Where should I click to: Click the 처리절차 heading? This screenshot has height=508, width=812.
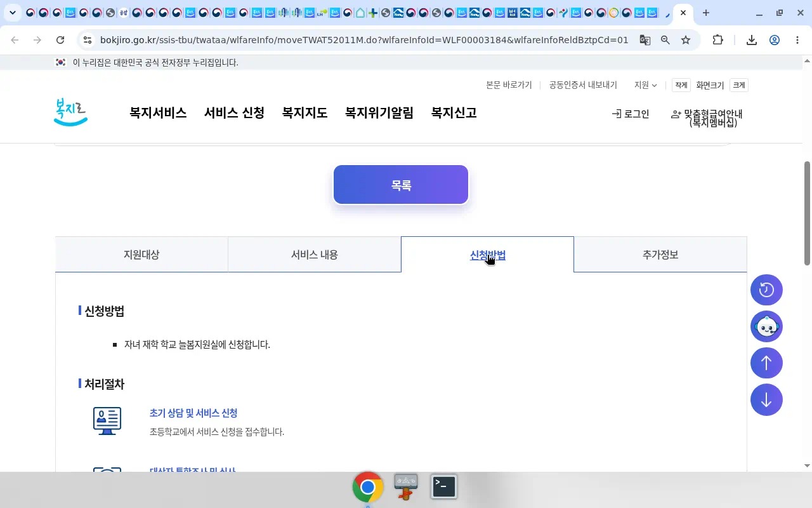(105, 384)
